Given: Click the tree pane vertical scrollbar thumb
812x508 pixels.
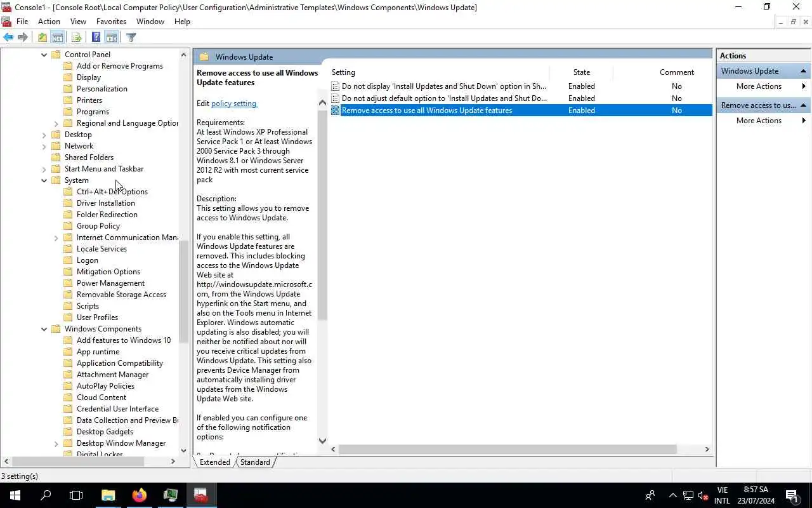Looking at the screenshot, I should 184,291.
